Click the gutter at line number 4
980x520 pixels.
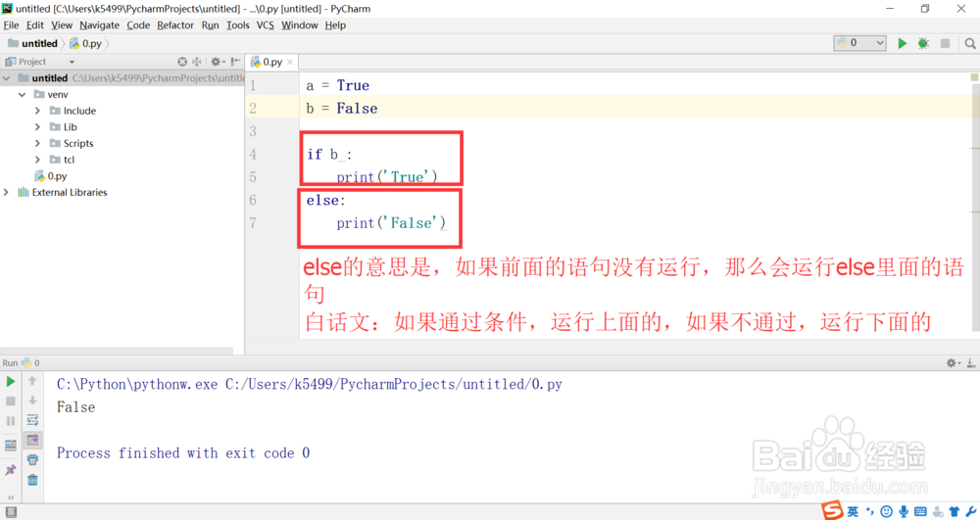point(253,154)
